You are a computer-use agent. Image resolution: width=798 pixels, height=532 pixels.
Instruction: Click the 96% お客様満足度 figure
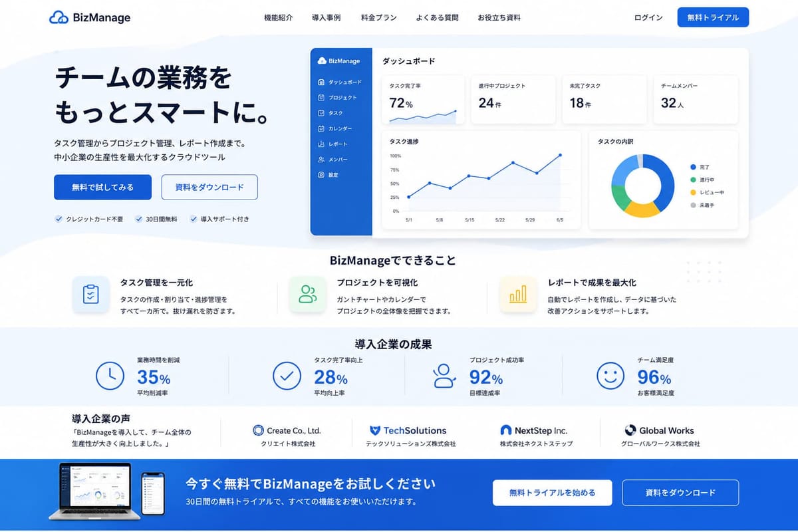point(654,378)
